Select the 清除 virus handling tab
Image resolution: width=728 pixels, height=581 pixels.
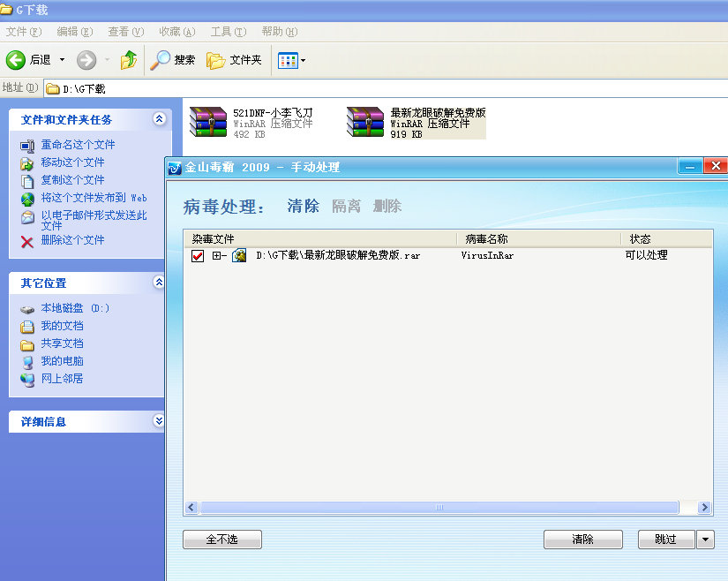click(x=304, y=206)
